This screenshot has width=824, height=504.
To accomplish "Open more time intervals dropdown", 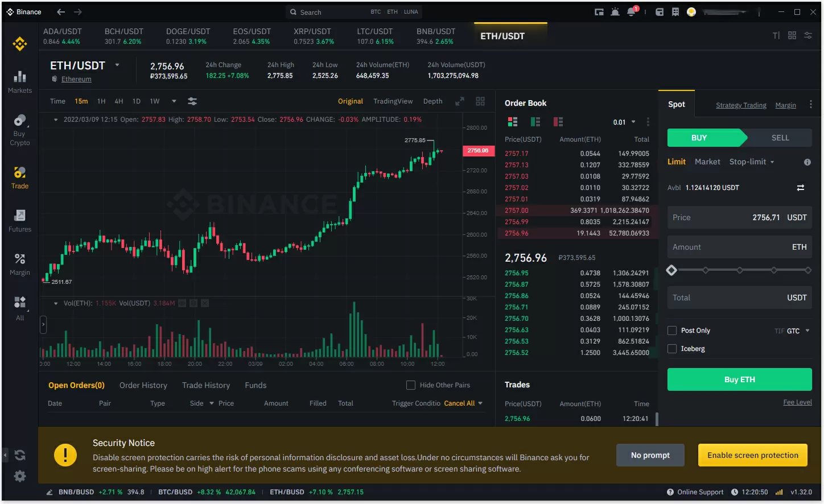I will tap(174, 101).
